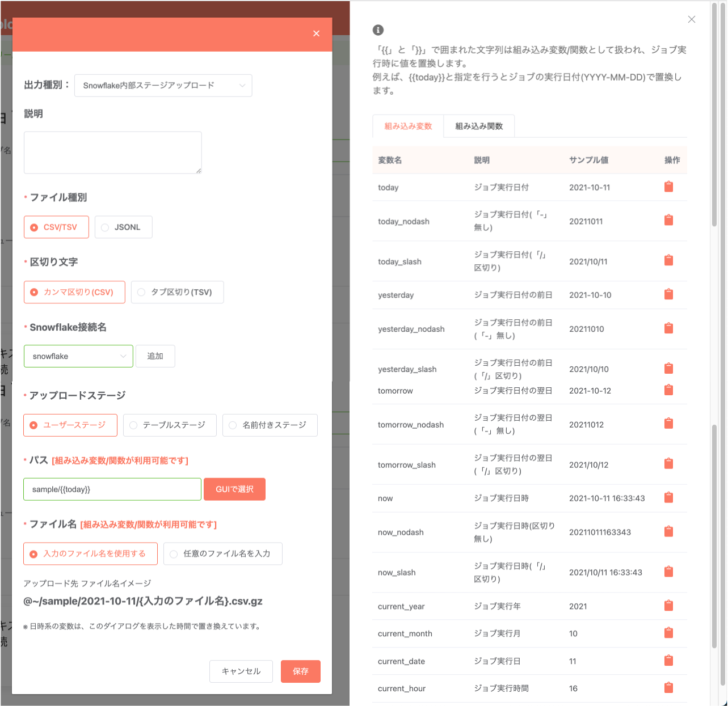Click the サンプル値 column header
728x706 pixels.
coord(588,160)
